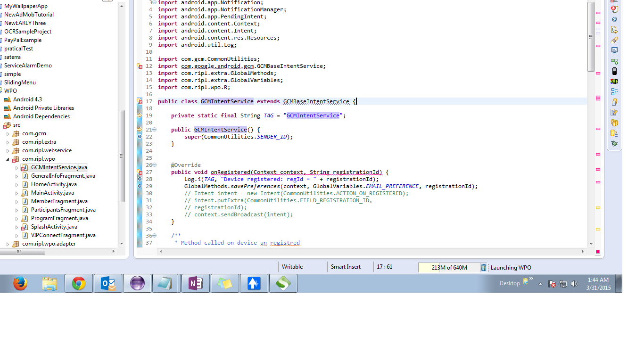
Task: Open the Outline view icon
Action: (x=614, y=91)
